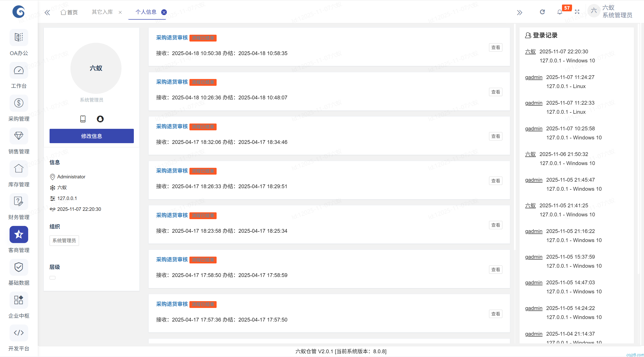Viewport: 644px width, 357px height.
Task: Open 库存管理 inventory house icon
Action: 19,169
